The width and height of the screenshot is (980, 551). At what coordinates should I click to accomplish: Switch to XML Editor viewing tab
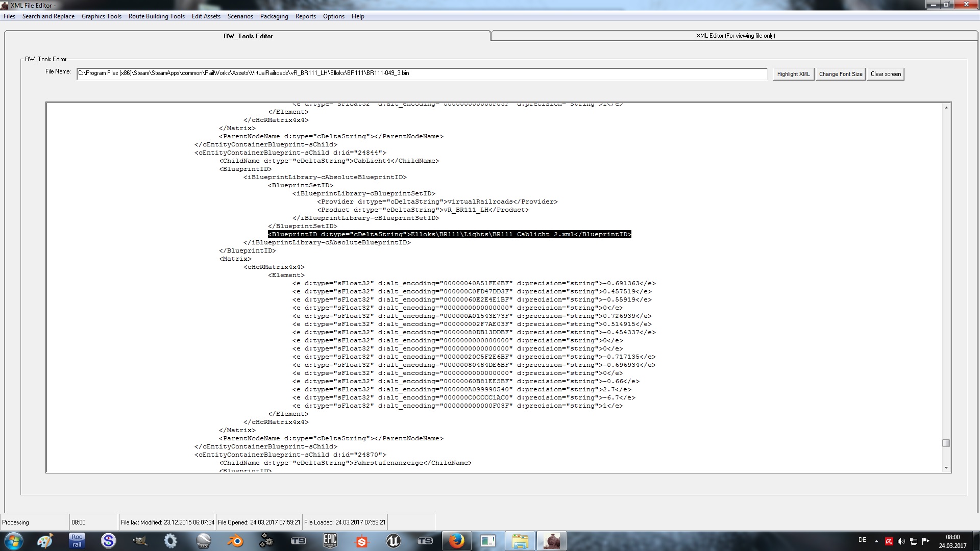click(x=735, y=36)
